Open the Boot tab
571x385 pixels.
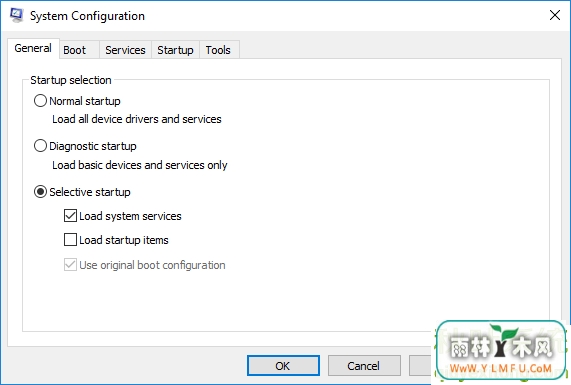click(74, 50)
